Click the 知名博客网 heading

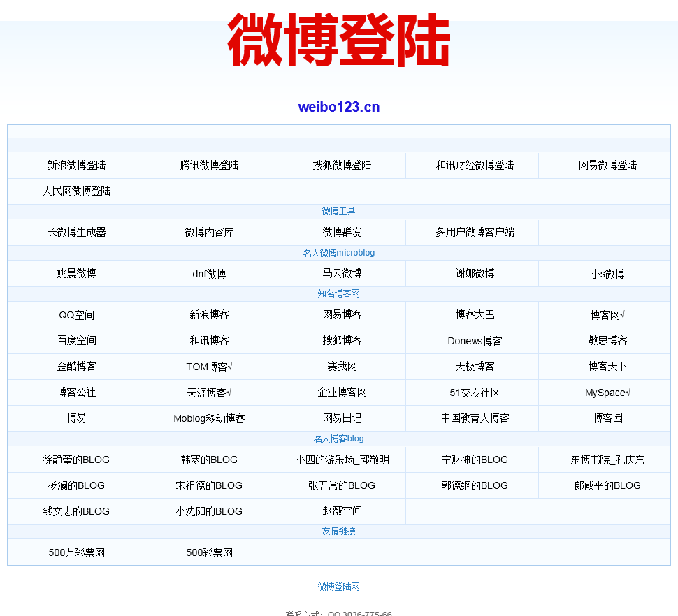(x=338, y=294)
